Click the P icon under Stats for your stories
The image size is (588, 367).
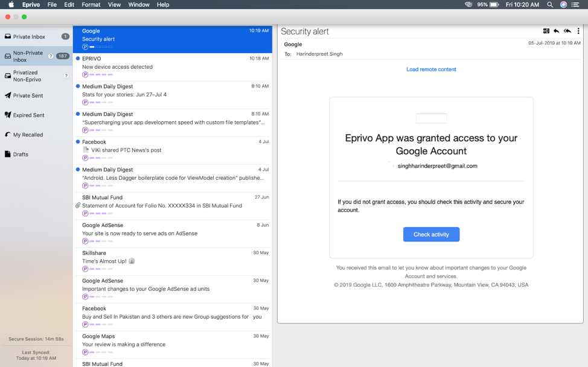[86, 103]
